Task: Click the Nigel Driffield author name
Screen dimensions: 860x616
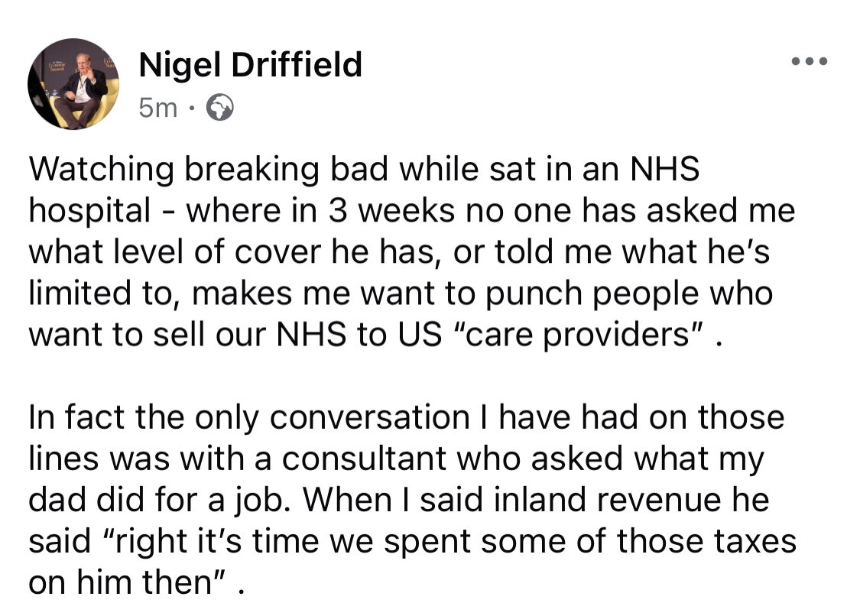Action: pos(250,65)
